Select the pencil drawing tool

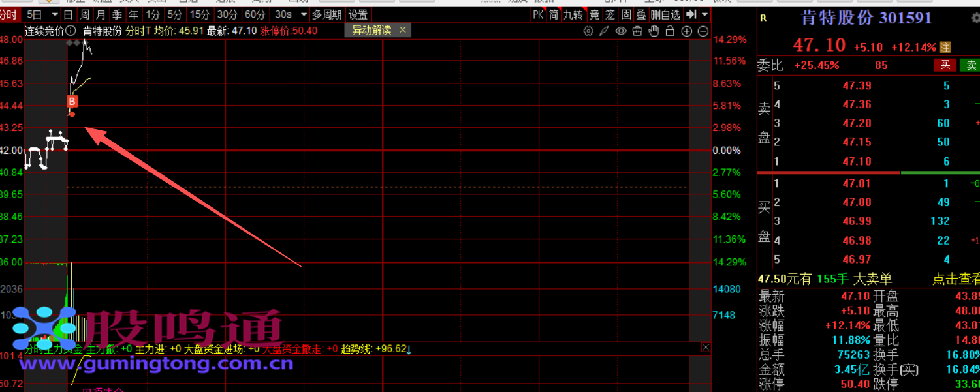[605, 31]
